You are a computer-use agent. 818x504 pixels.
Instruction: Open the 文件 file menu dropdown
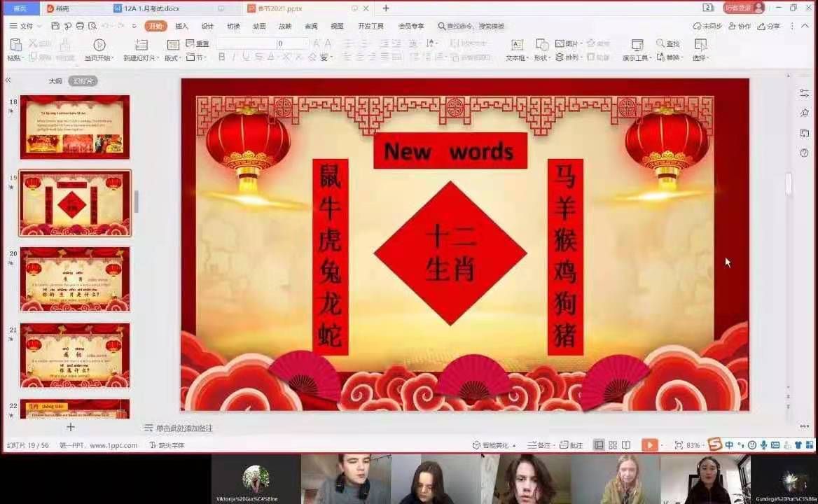pyautogui.click(x=26, y=26)
